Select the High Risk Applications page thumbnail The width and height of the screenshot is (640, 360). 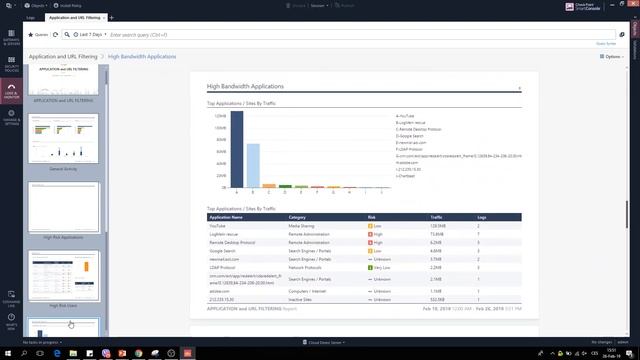point(63,207)
